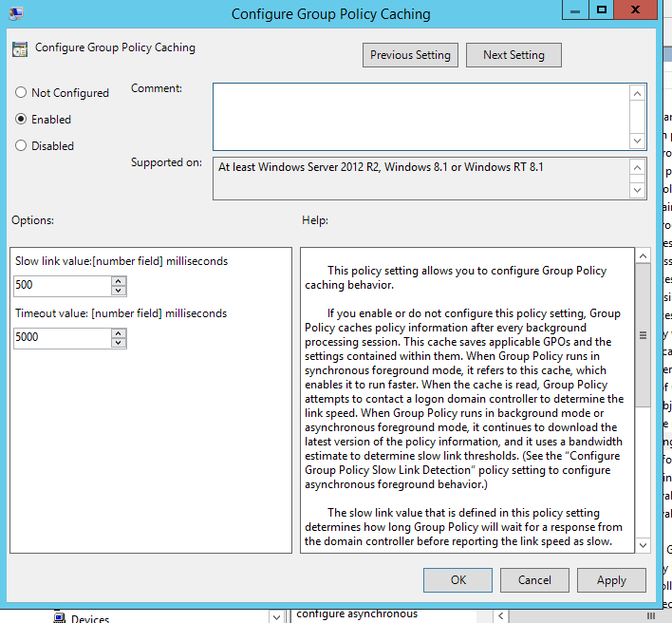The height and width of the screenshot is (623, 672).
Task: Select the Enabled radio button
Action: coord(21,120)
